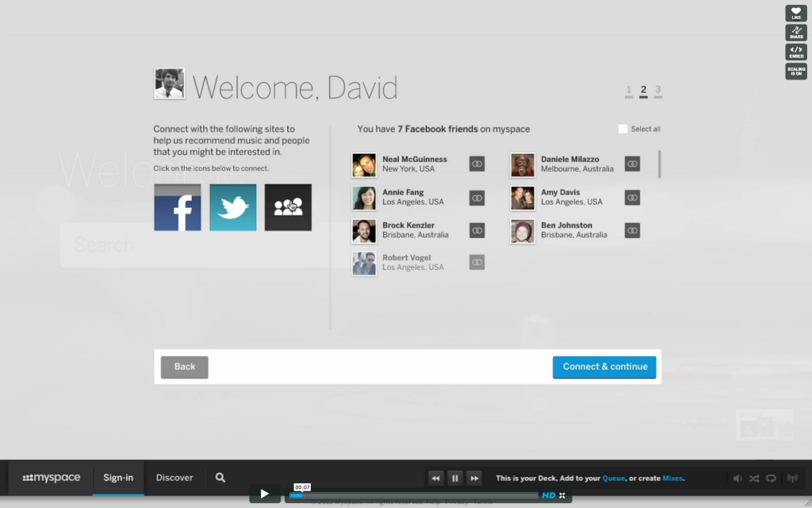The width and height of the screenshot is (812, 508).
Task: Click the name "Brock Kenzler"
Action: coord(408,225)
